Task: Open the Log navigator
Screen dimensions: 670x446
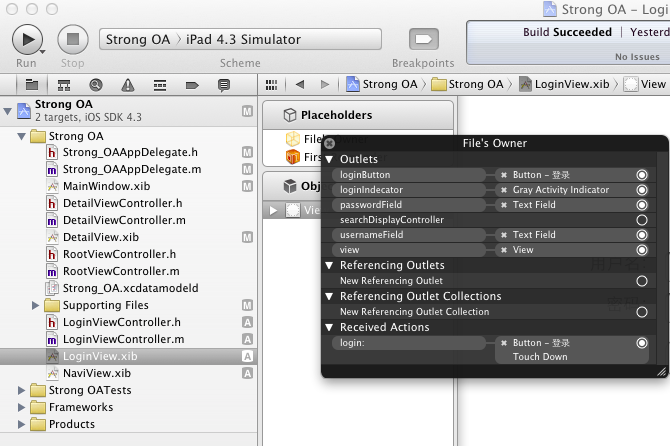Action: click(223, 85)
